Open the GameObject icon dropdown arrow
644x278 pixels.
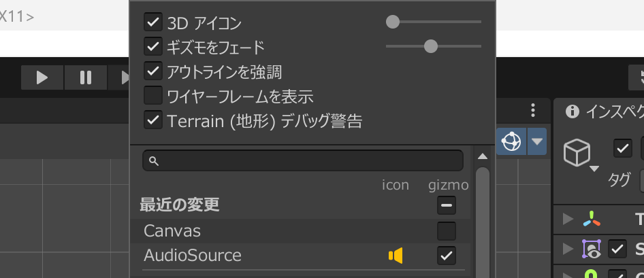[x=594, y=169]
